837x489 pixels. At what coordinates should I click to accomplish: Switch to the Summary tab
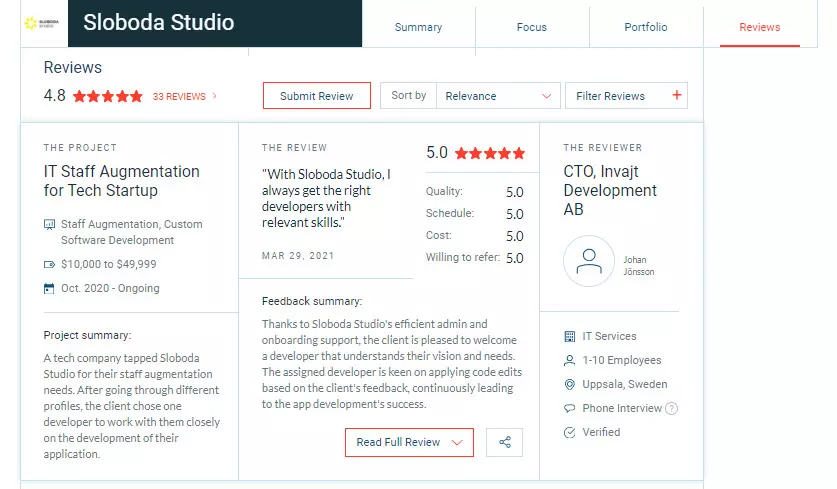click(418, 27)
